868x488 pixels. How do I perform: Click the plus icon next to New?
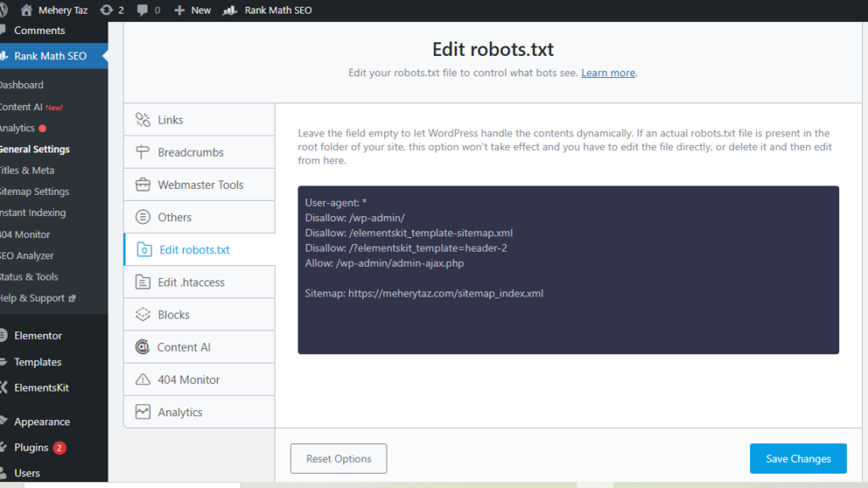pyautogui.click(x=180, y=10)
